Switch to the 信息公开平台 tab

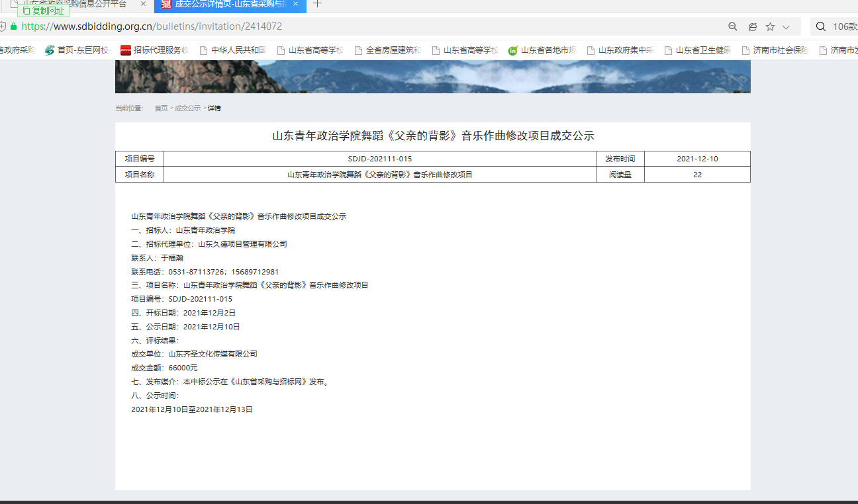click(79, 4)
